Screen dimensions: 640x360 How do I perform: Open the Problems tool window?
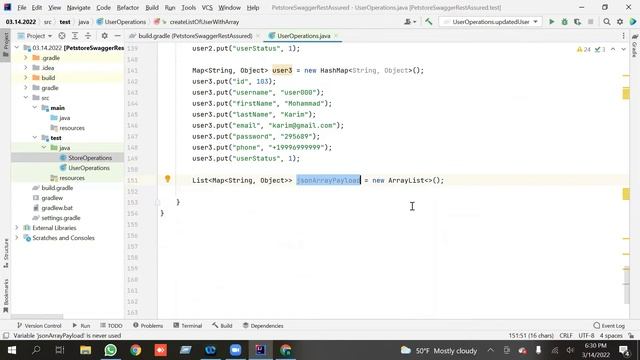[148, 326]
